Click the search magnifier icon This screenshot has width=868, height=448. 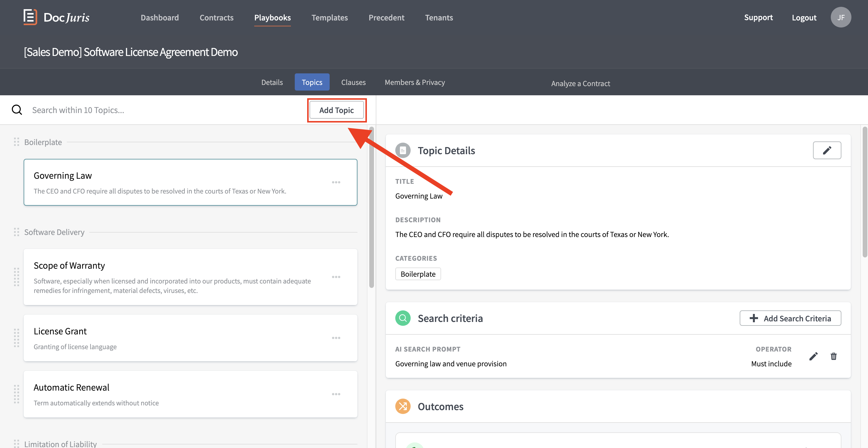pyautogui.click(x=17, y=110)
